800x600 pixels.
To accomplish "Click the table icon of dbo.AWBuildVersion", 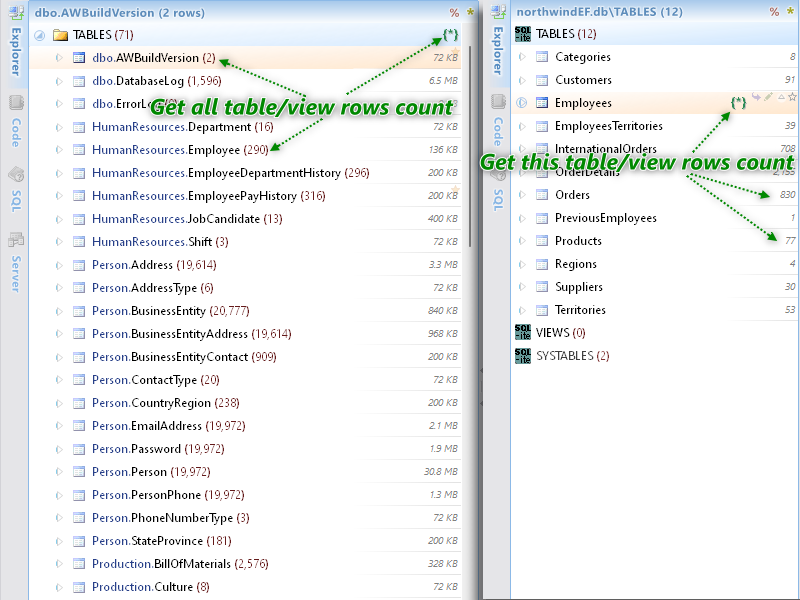I will (79, 58).
